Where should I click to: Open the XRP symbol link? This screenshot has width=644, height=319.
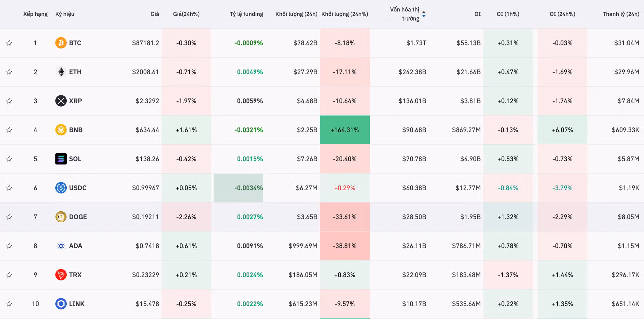pyautogui.click(x=75, y=101)
